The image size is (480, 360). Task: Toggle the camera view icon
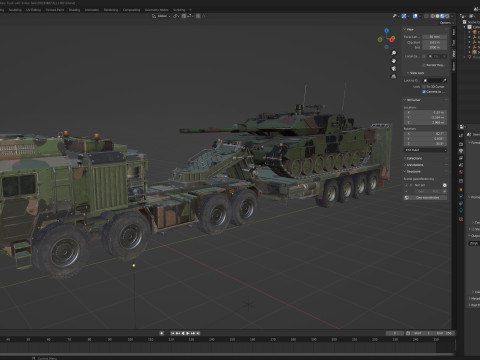[394, 69]
